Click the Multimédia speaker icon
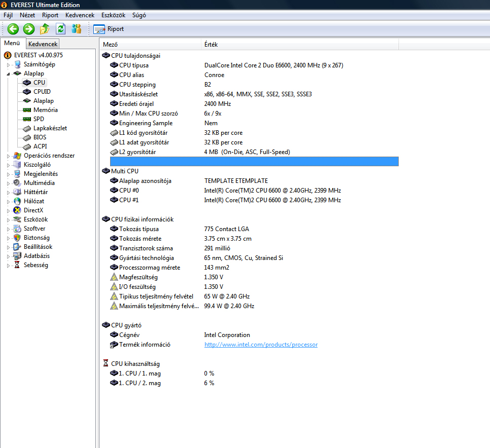The height and width of the screenshot is (448, 490). 17,183
